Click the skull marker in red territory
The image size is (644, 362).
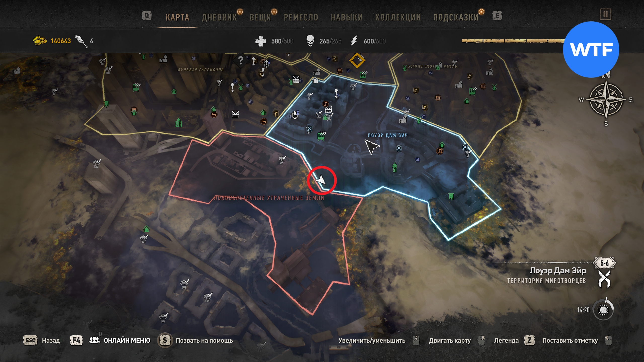coord(282,160)
